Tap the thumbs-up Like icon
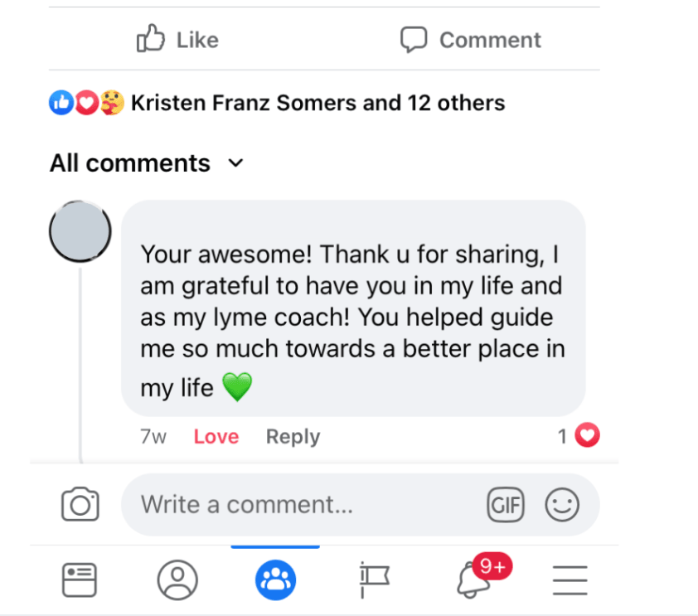The image size is (698, 616). point(151,39)
